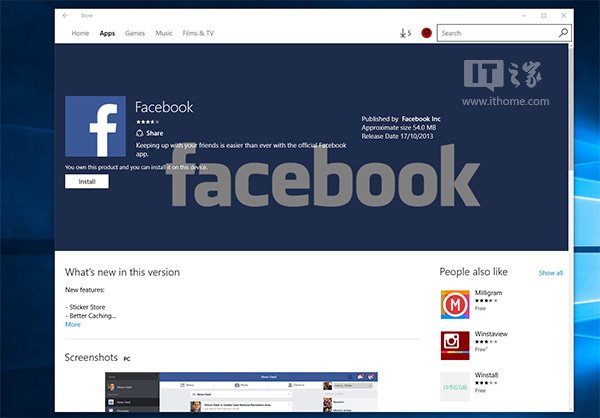The height and width of the screenshot is (418, 600).
Task: Open the Winsta8 app icon
Action: 455,386
